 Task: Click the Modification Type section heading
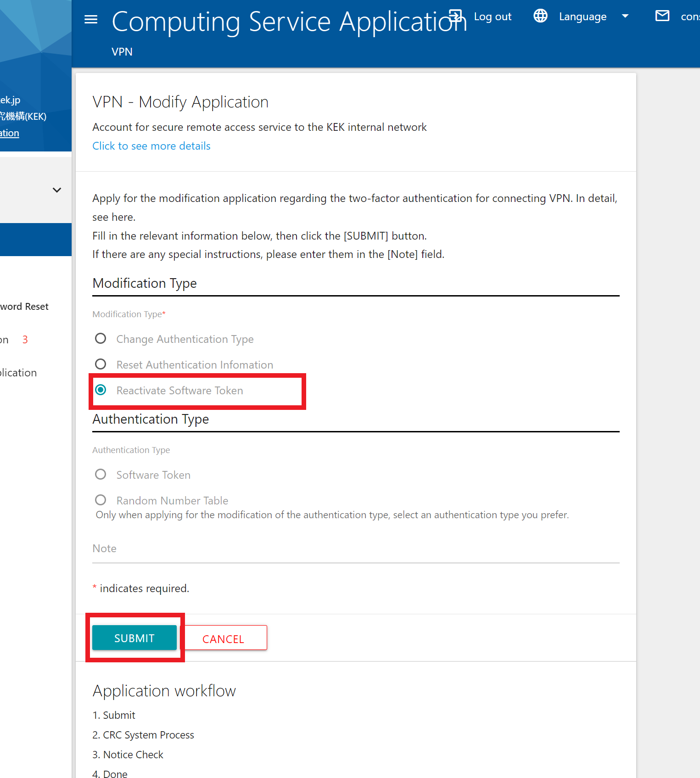[x=145, y=283]
